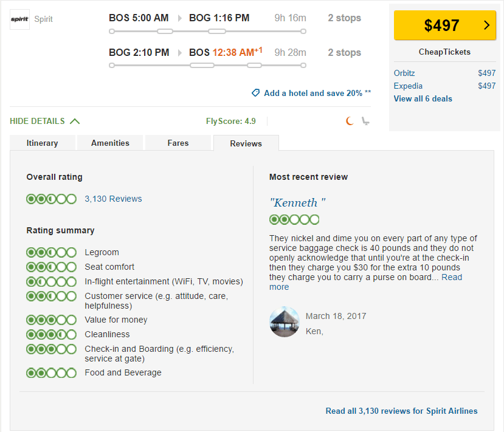Click Kenneth's review rating bubbles
Image resolution: width=504 pixels, height=432 pixels.
[294, 220]
